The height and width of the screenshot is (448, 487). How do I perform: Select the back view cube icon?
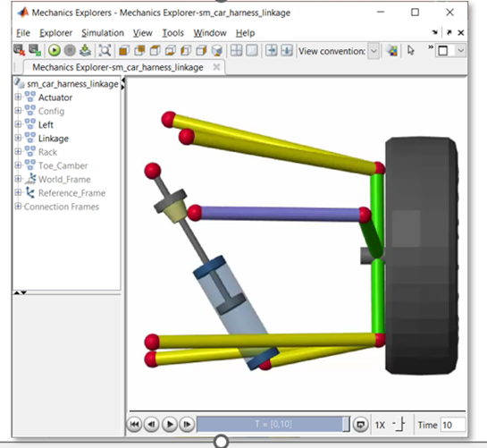pos(139,50)
